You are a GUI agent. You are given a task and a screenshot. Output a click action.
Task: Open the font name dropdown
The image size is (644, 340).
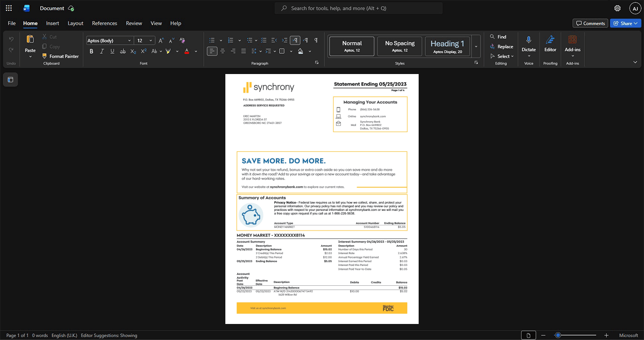tap(129, 41)
